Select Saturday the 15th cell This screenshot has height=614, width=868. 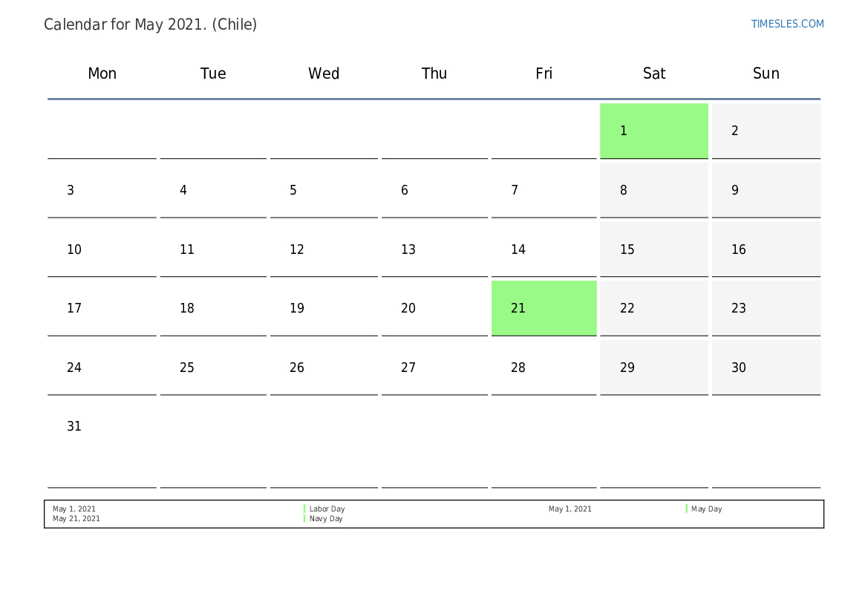(x=653, y=249)
